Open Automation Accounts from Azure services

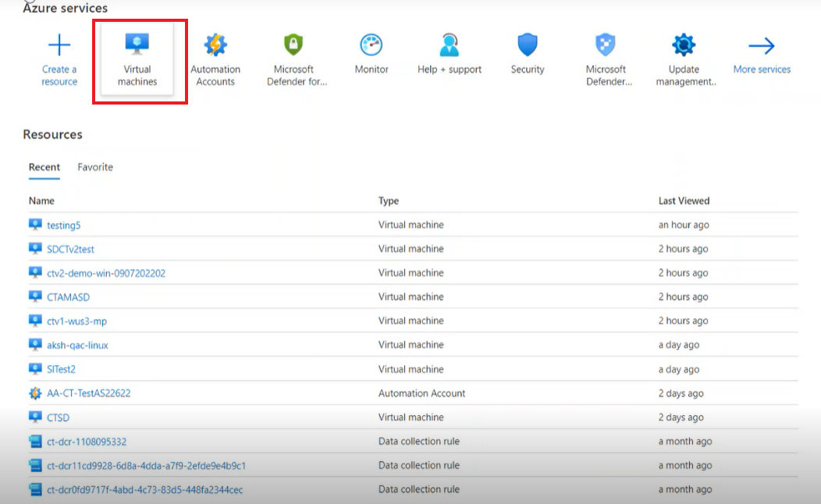pyautogui.click(x=215, y=59)
